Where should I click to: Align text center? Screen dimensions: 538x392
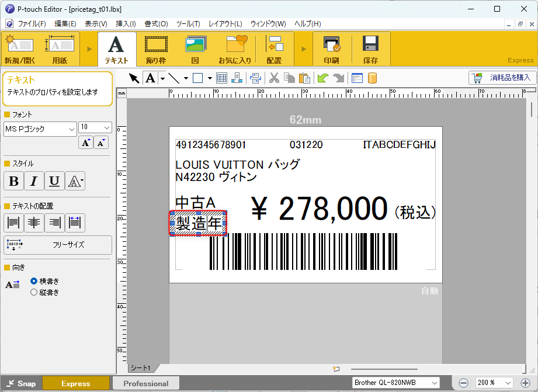34,223
